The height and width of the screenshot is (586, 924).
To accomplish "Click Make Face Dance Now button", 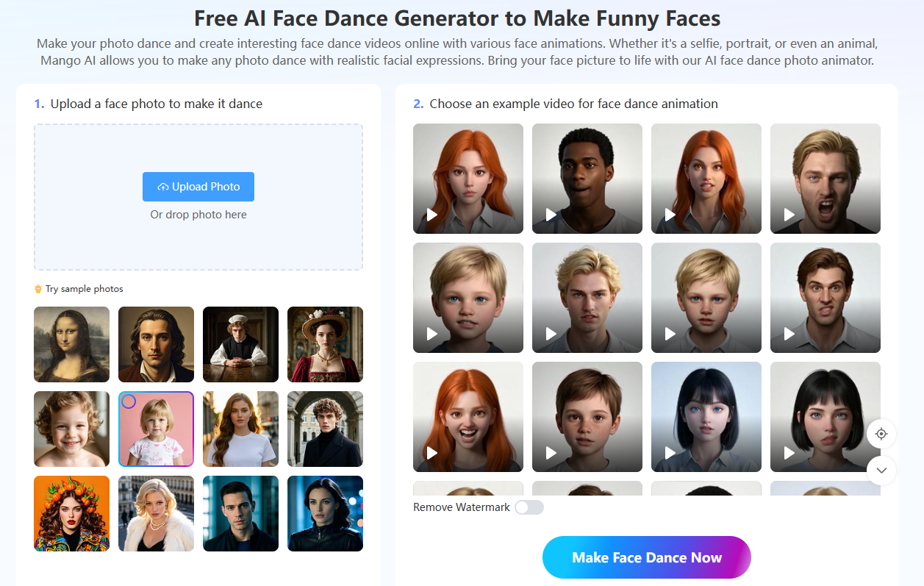I will (647, 557).
